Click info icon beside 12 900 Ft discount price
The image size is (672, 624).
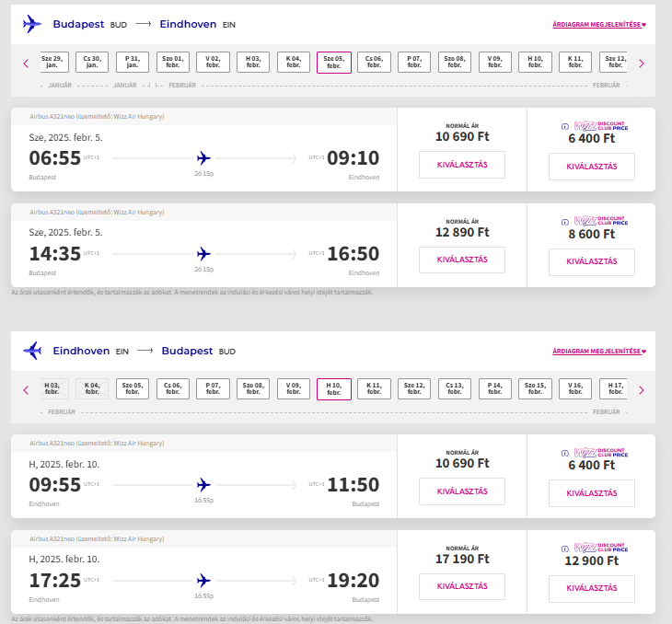[x=565, y=549]
